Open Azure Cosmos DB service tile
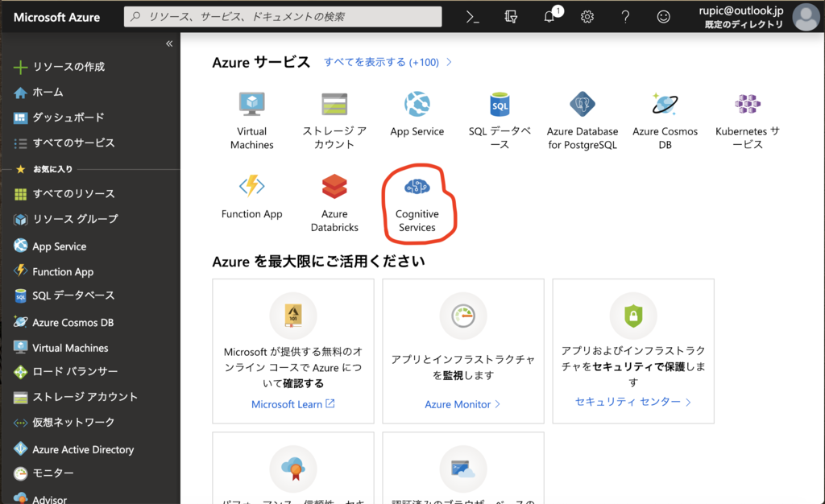The image size is (825, 504). click(x=665, y=121)
